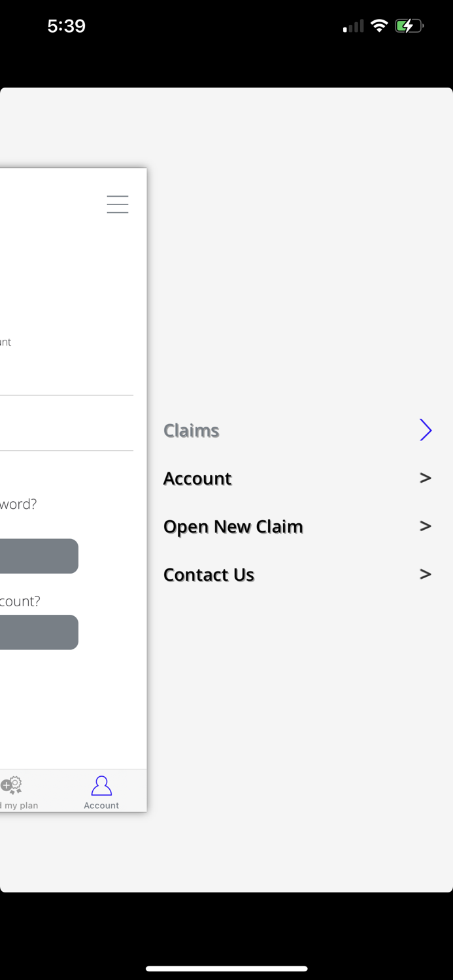Viewport: 453px width, 980px height.
Task: Tap the forgot password text ending in "word?"
Action: (18, 504)
